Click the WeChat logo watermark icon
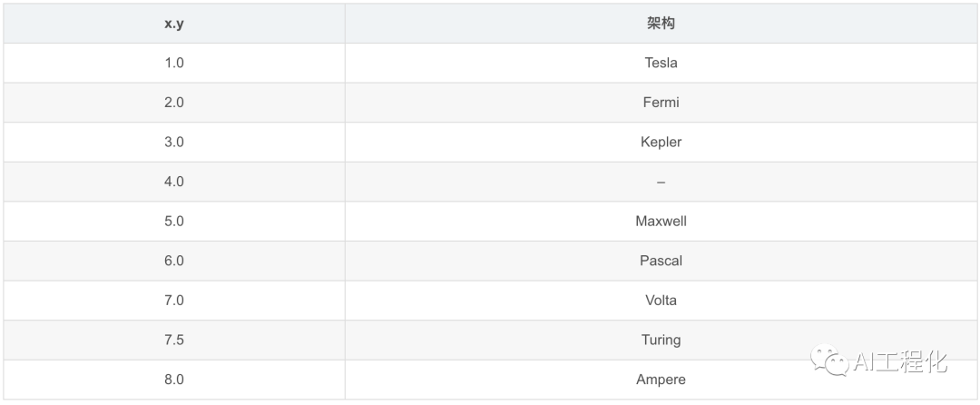 tap(831, 361)
